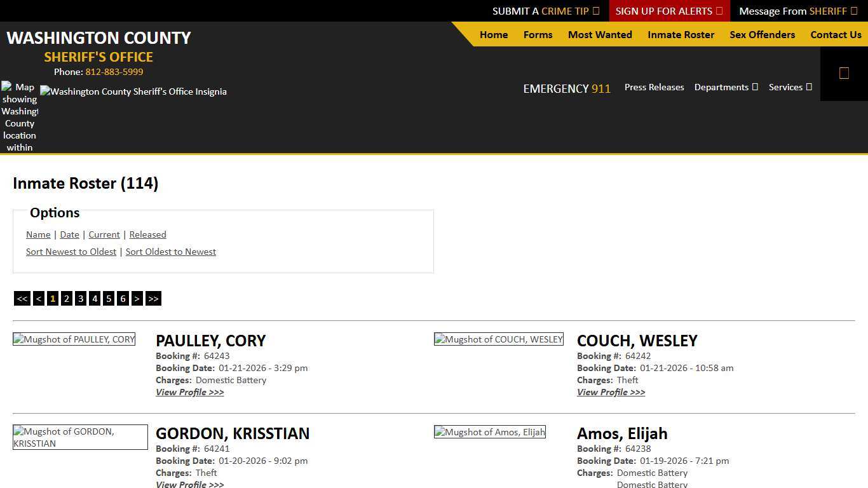This screenshot has width=868, height=488.
Task: Jump to page 4 of the roster
Action: 94,298
